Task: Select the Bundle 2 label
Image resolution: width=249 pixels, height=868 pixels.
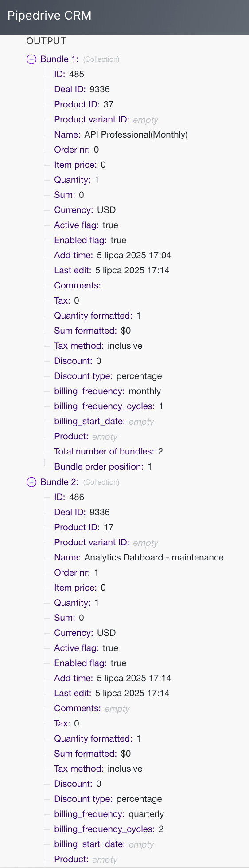Action: pos(59,482)
